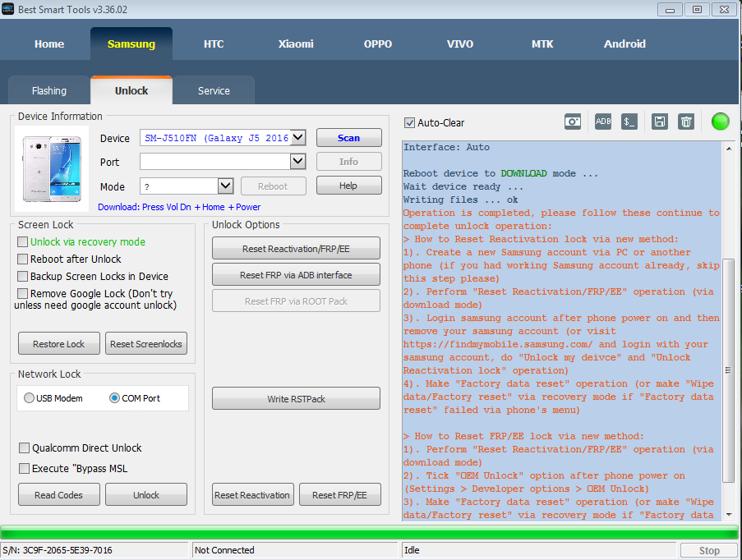Check Backup Screen Locks in Device
Viewport: 742px width, 560px height.
coord(25,277)
